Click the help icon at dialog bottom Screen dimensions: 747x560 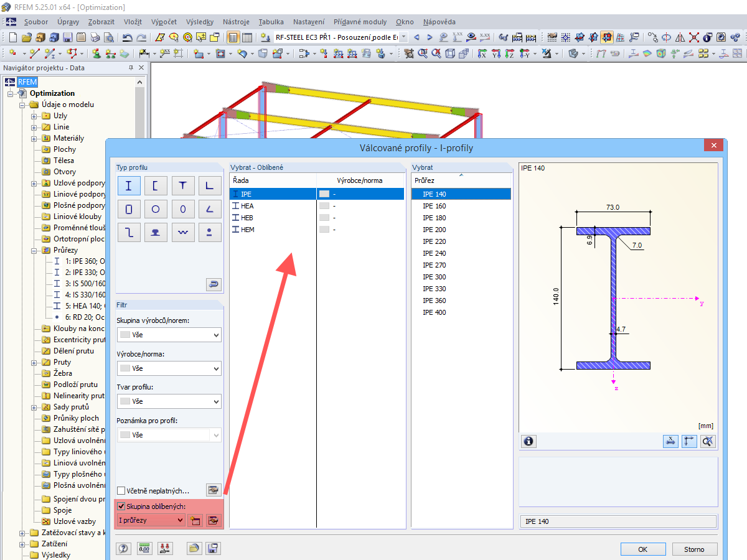click(x=123, y=549)
